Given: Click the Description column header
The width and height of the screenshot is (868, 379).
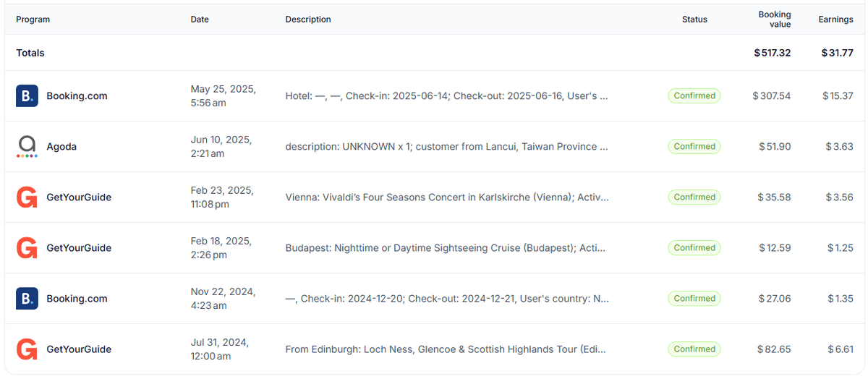Looking at the screenshot, I should (308, 20).
